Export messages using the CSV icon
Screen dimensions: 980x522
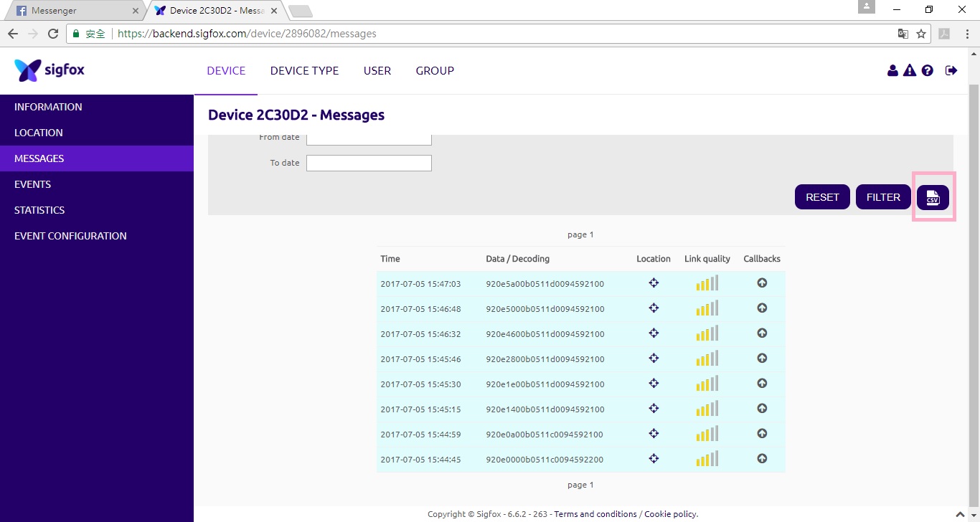pyautogui.click(x=933, y=197)
